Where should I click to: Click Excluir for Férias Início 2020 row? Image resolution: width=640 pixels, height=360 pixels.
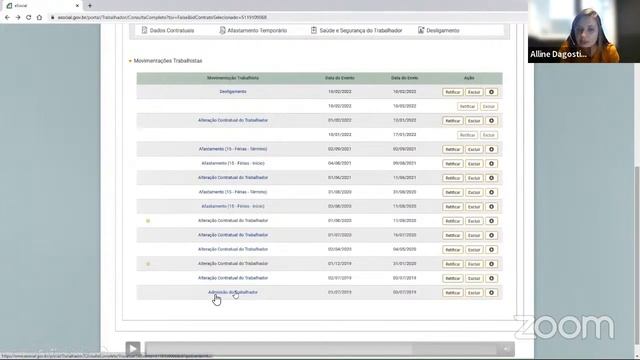(x=474, y=207)
